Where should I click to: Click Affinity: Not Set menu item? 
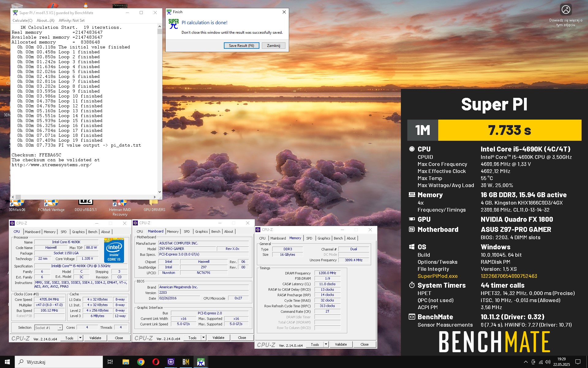point(72,21)
